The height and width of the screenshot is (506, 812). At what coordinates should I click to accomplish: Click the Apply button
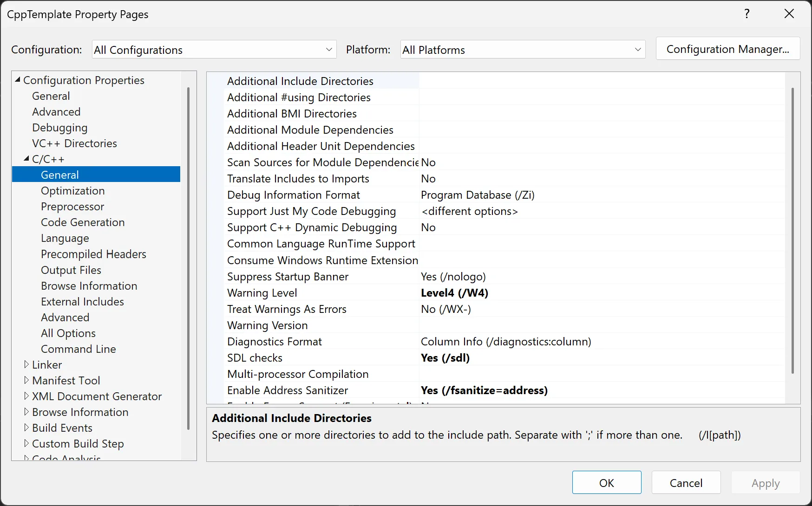[x=766, y=483]
